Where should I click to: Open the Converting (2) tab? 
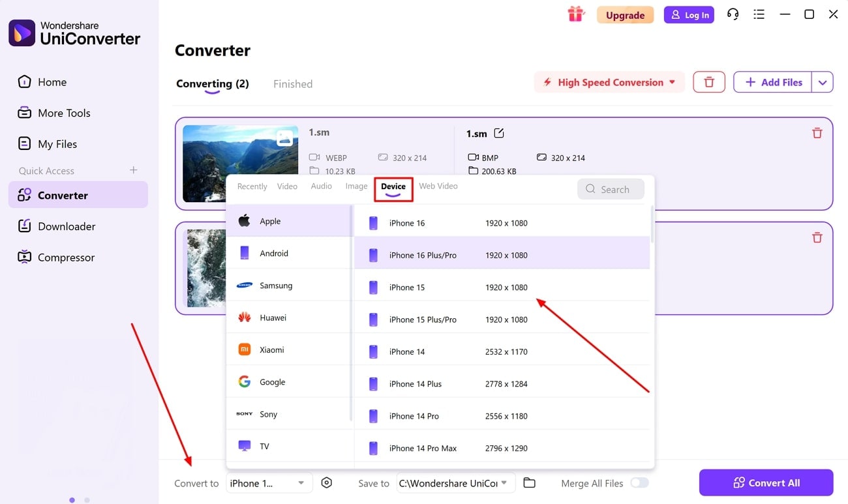(x=213, y=84)
